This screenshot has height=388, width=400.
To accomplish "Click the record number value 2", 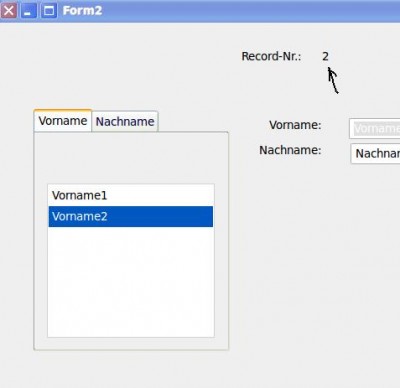I will 325,56.
